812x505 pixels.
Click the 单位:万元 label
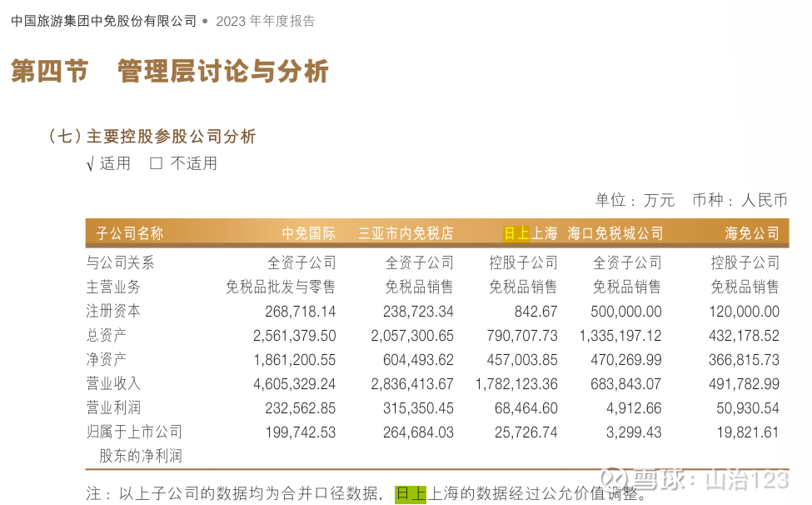pos(635,200)
